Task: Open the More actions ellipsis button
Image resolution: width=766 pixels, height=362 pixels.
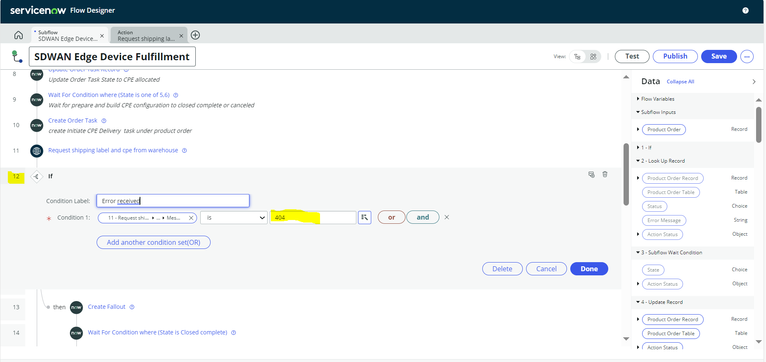Action: (747, 57)
